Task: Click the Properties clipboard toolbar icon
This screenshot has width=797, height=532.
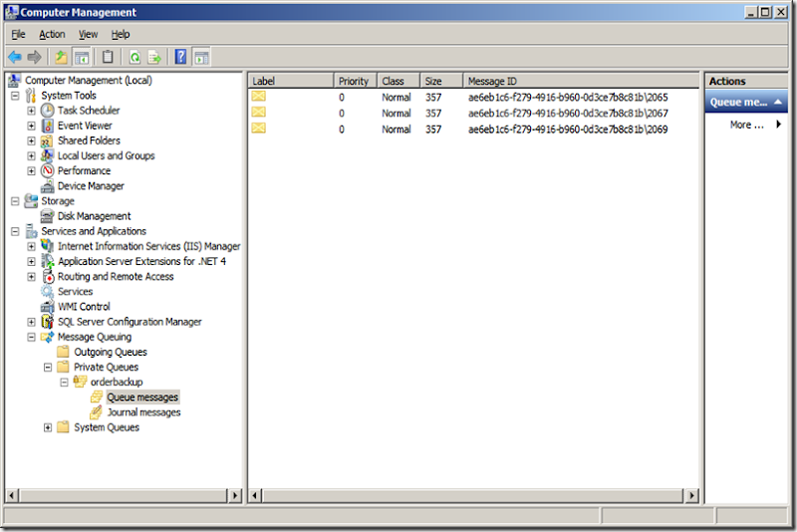Action: [108, 57]
